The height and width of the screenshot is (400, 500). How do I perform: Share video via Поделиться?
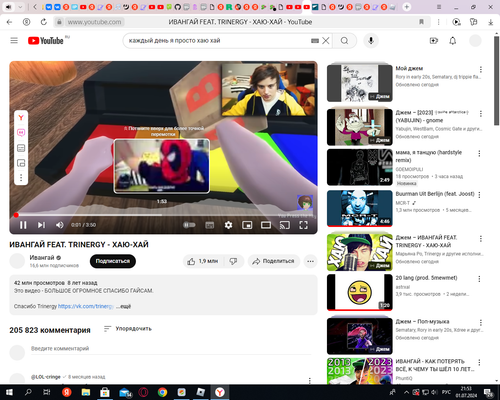coord(273,261)
